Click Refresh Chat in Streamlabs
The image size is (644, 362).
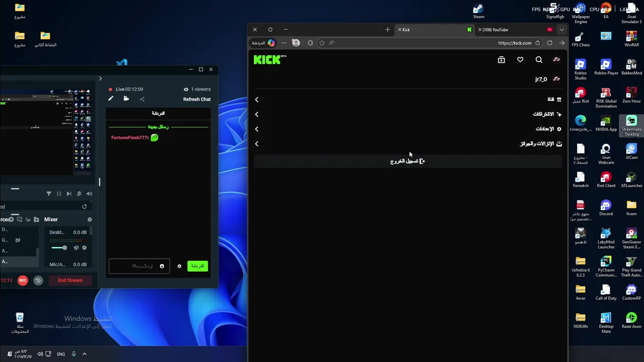pos(197,99)
